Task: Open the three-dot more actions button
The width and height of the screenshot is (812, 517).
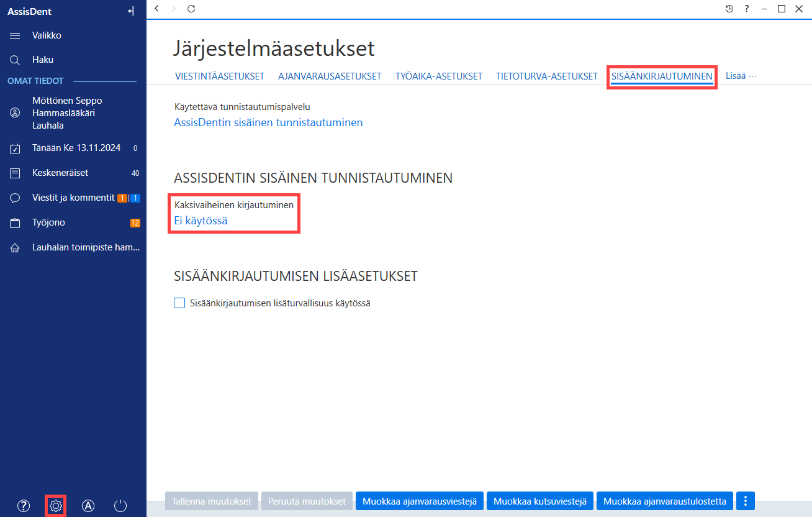Action: pyautogui.click(x=746, y=501)
